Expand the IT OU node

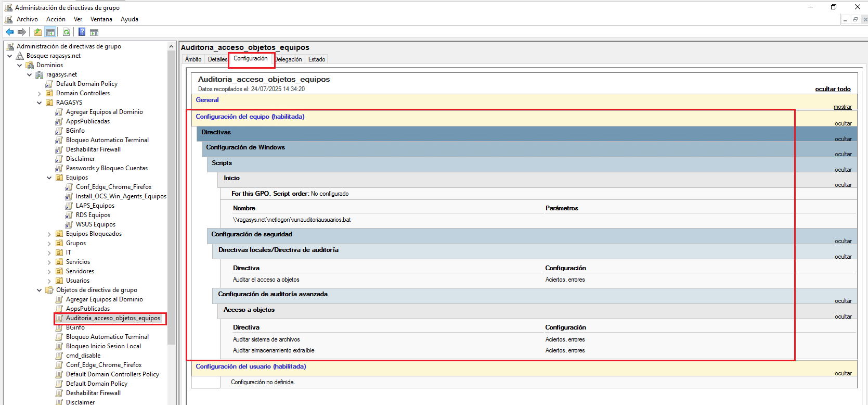pos(49,253)
